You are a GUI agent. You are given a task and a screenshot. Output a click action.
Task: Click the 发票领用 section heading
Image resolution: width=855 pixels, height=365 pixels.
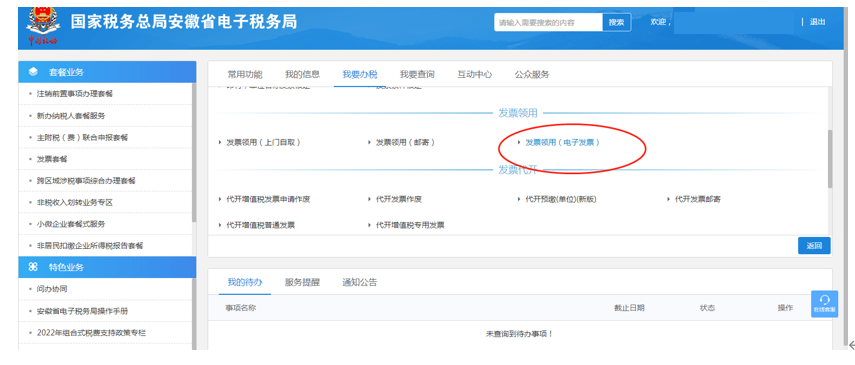tap(518, 113)
